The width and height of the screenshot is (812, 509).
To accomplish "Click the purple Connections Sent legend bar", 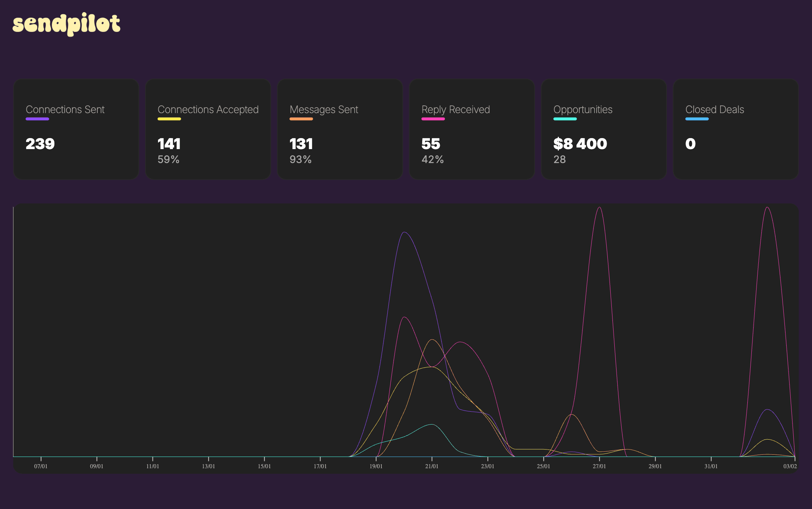I will [37, 119].
